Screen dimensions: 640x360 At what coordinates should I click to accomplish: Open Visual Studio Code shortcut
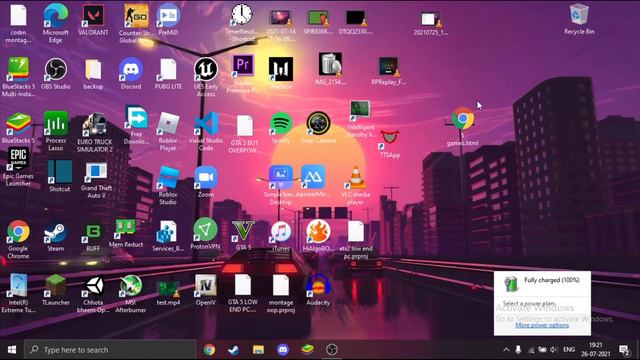tap(206, 123)
